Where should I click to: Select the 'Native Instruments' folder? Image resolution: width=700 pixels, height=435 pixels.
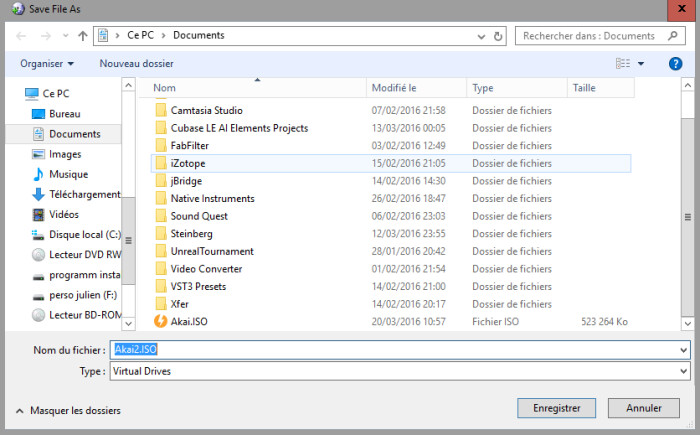pyautogui.click(x=212, y=198)
